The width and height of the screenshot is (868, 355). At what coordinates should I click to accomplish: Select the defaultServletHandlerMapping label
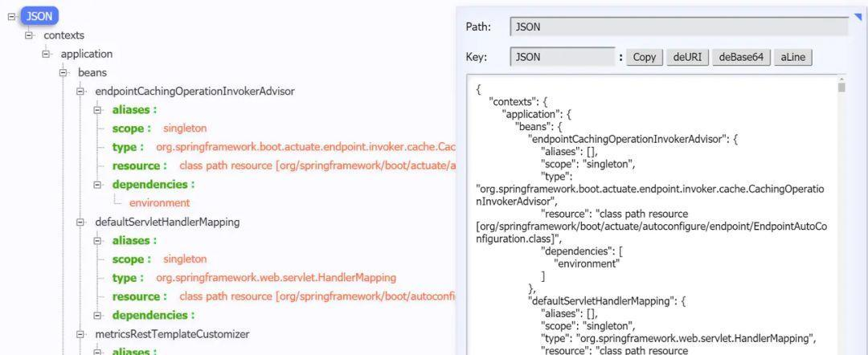point(167,222)
